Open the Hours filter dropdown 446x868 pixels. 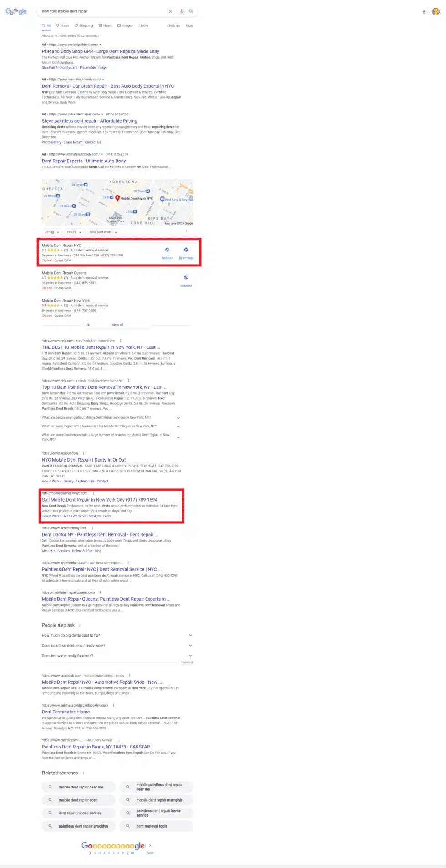74,232
